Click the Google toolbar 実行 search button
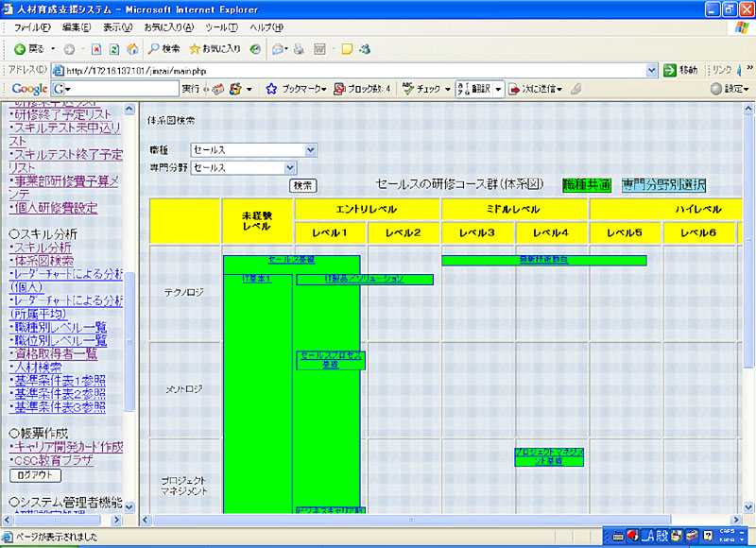 (190, 89)
